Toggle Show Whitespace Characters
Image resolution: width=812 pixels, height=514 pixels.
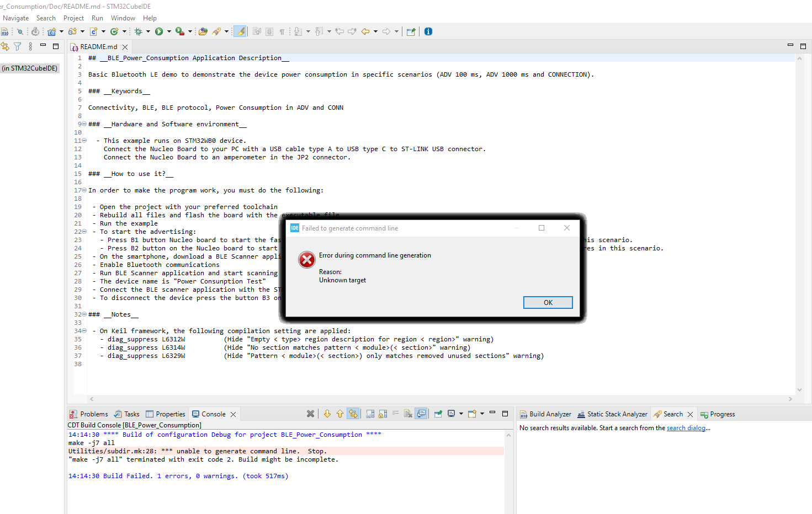[282, 31]
